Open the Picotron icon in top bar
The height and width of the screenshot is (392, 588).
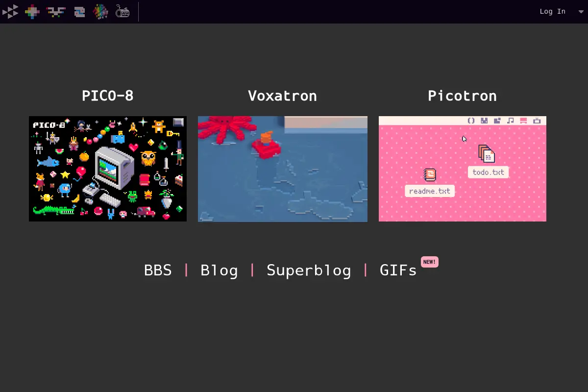pyautogui.click(x=79, y=11)
